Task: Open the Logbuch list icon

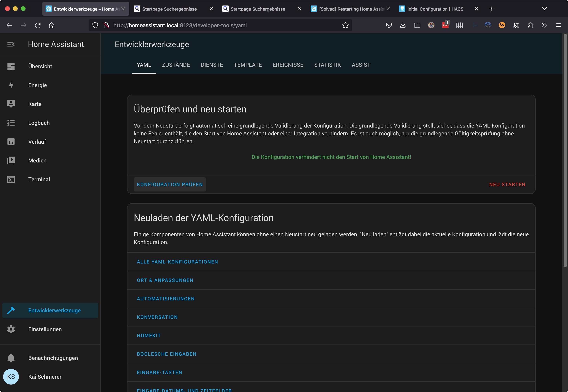Action: (x=11, y=123)
